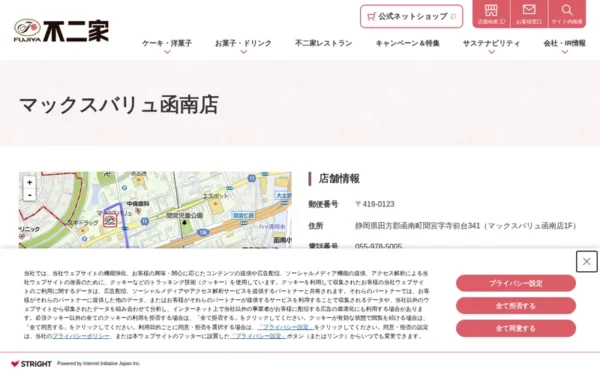Open the プライバシーポリシー link

coord(81,336)
